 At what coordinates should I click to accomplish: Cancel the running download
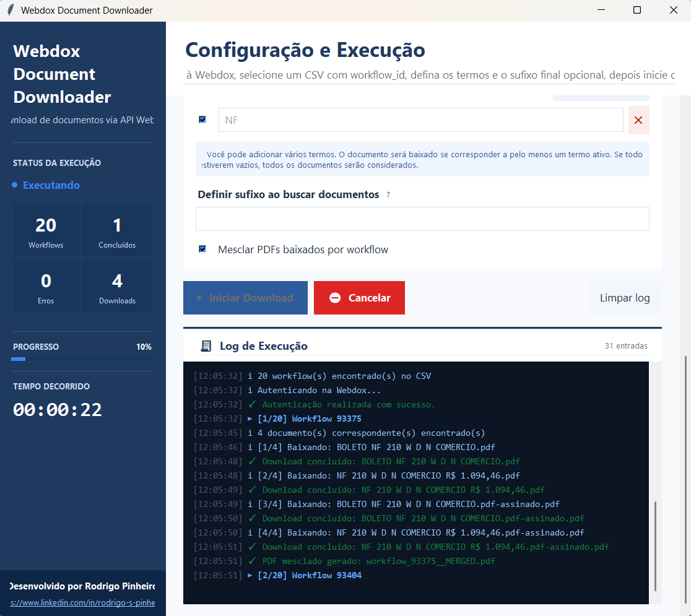(x=359, y=298)
